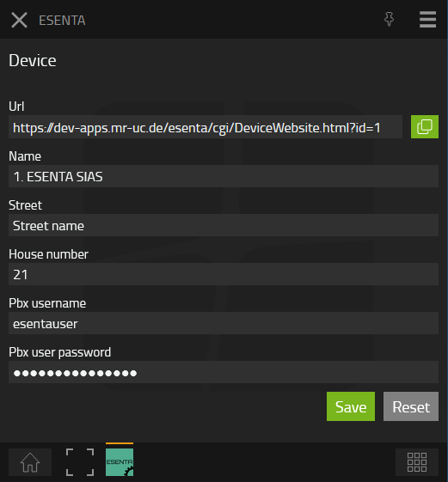Click the Pbx user password field
Viewport: 448px width, 482px height.
pos(224,372)
